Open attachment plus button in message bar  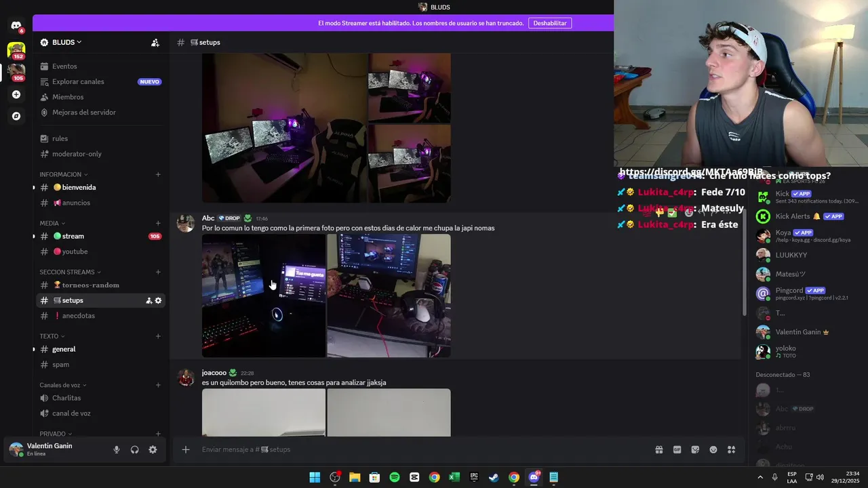[185, 449]
